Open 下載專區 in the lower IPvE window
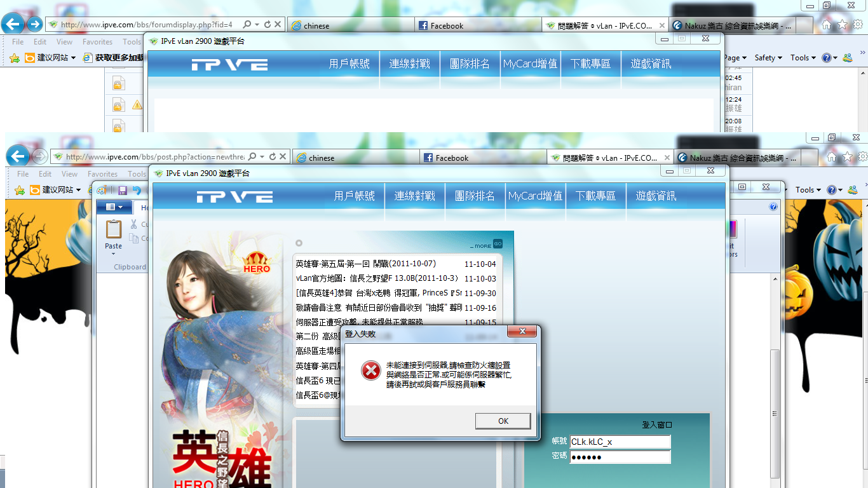 (x=596, y=196)
